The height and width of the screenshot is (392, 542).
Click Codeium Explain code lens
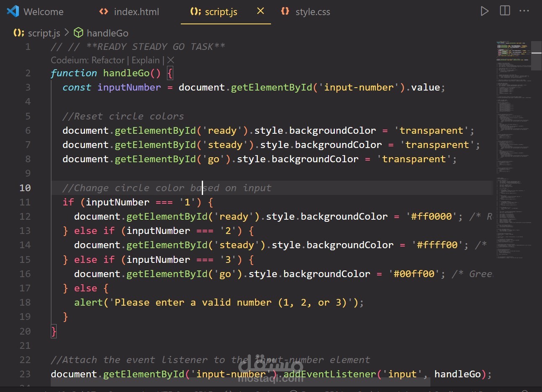[x=146, y=60]
